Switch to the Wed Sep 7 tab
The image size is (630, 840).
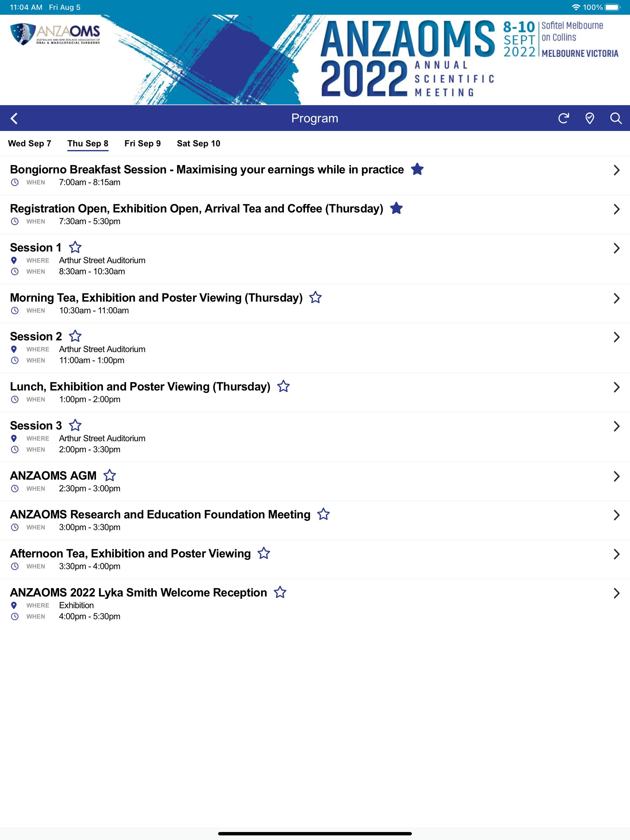click(x=30, y=144)
